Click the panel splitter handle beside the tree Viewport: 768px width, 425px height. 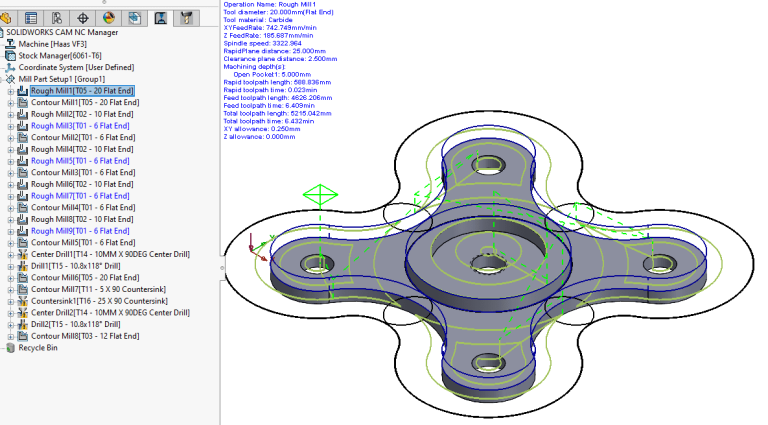222,268
